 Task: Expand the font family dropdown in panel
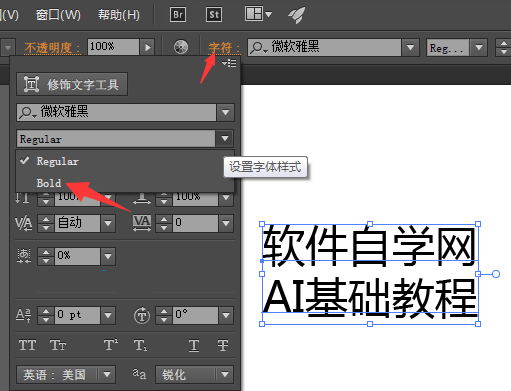[225, 112]
